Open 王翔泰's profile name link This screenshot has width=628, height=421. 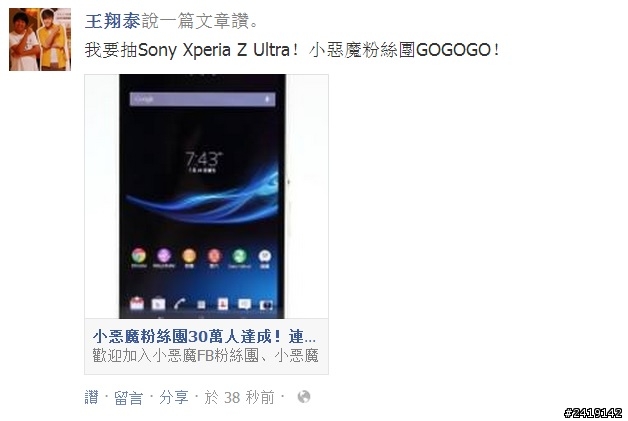[113, 21]
